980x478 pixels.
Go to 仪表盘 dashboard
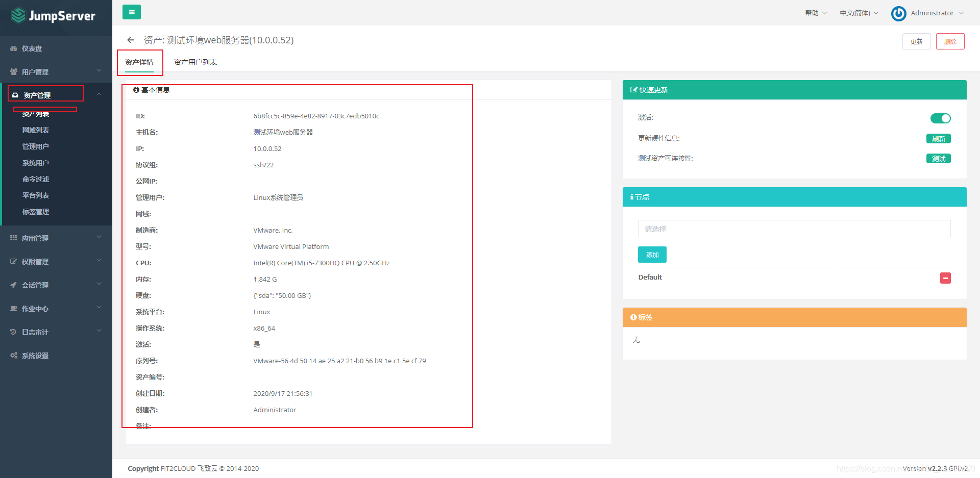(x=32, y=48)
